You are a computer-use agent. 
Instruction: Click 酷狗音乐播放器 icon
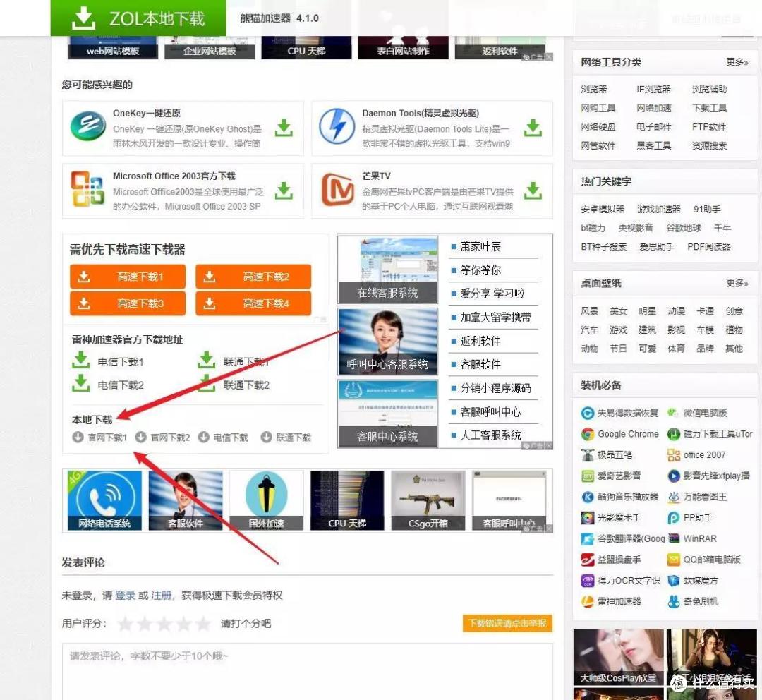pos(588,497)
